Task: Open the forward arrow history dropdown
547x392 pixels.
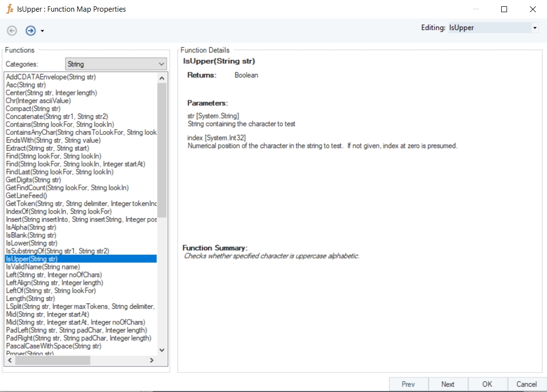Action: (x=42, y=31)
